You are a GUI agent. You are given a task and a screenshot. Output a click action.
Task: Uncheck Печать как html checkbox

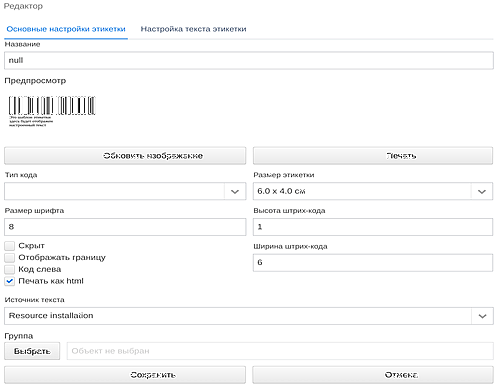[x=10, y=281]
